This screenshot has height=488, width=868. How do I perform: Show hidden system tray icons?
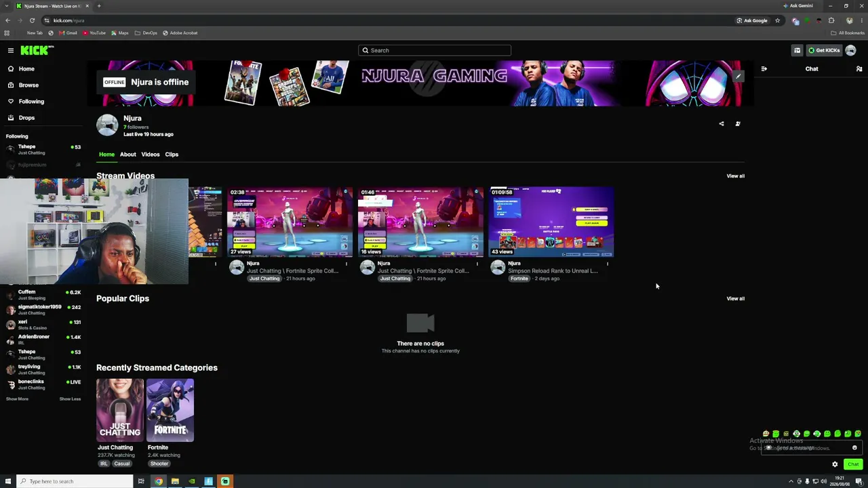(x=791, y=481)
